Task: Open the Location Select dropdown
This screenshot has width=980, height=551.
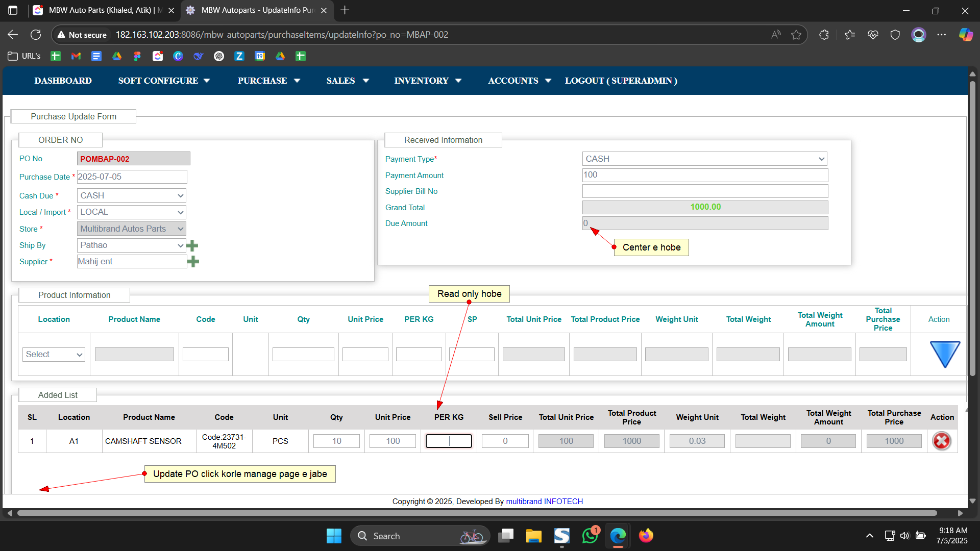Action: [x=54, y=355]
